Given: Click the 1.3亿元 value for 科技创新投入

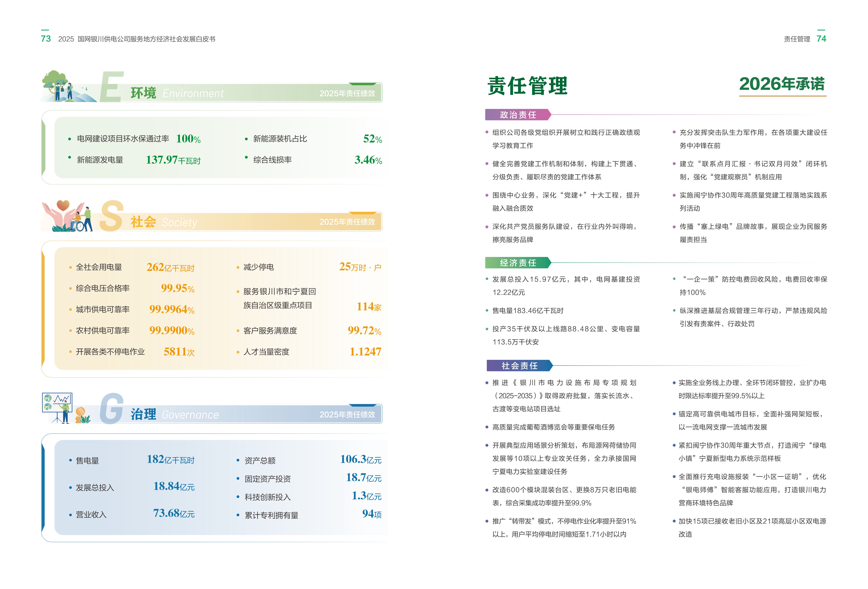Looking at the screenshot, I should pos(367,496).
